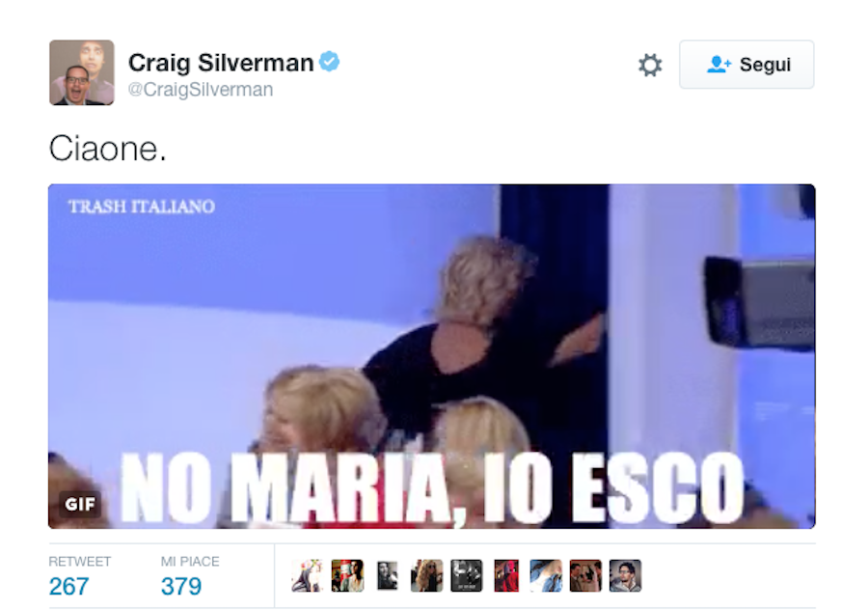This screenshot has height=610, width=868.
Task: Open the avatar with the blue denim jacket
Action: pos(546,575)
